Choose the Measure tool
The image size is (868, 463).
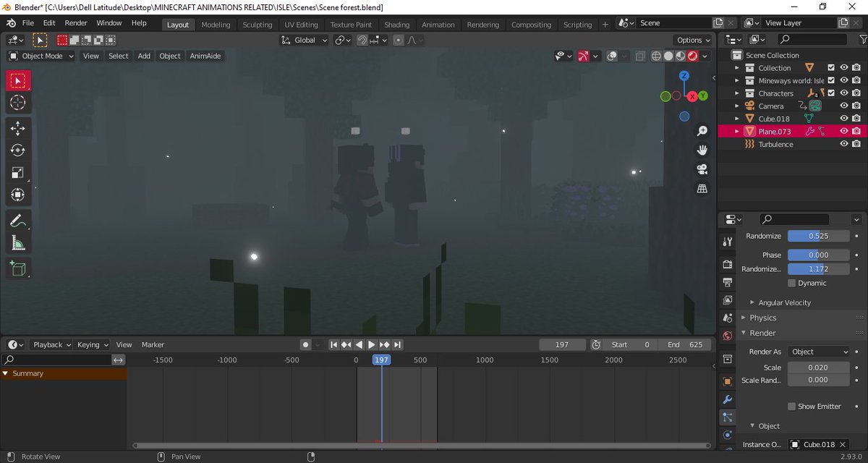point(18,243)
